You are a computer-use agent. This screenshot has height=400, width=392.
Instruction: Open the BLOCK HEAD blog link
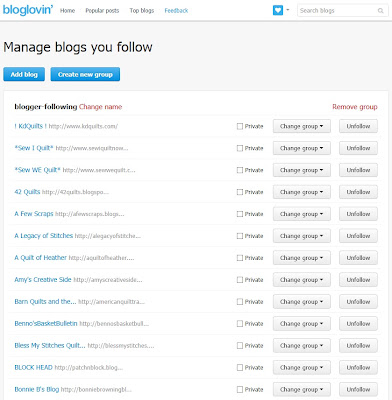click(x=33, y=367)
